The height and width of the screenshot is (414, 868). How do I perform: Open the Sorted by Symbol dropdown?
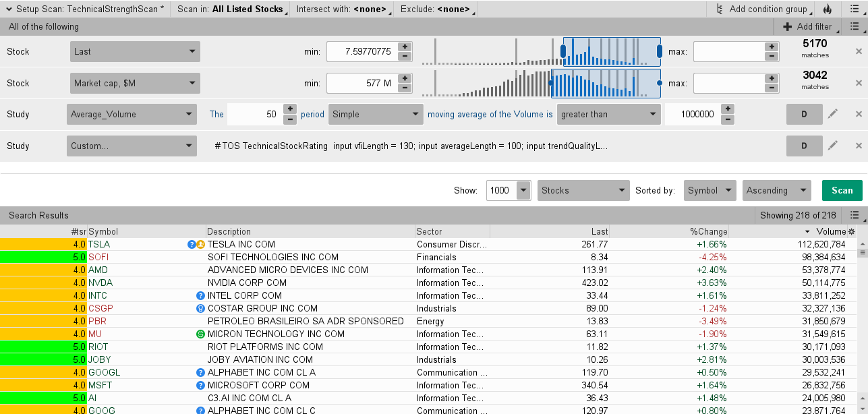click(710, 190)
